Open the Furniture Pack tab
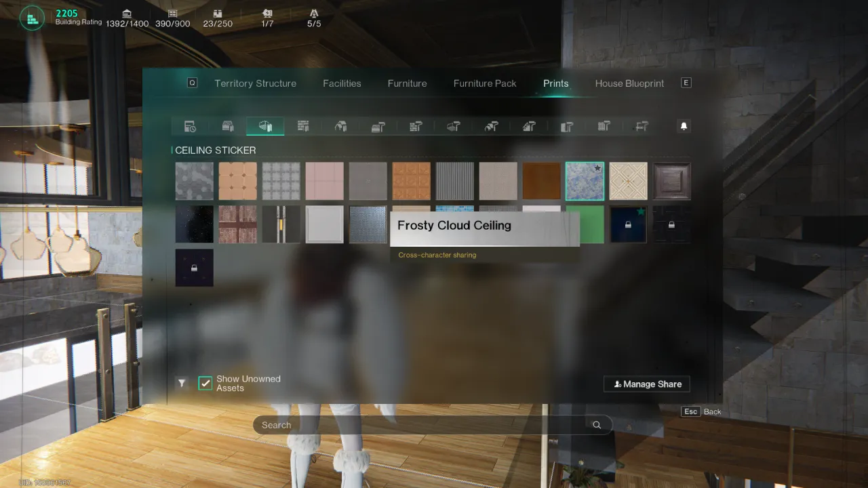This screenshot has height=488, width=868. [x=485, y=83]
